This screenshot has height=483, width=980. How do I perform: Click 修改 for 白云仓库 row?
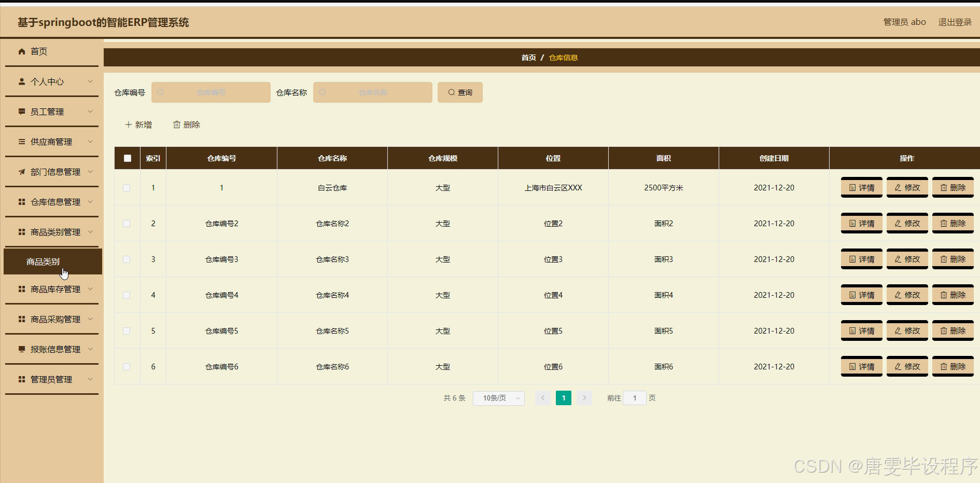click(907, 187)
